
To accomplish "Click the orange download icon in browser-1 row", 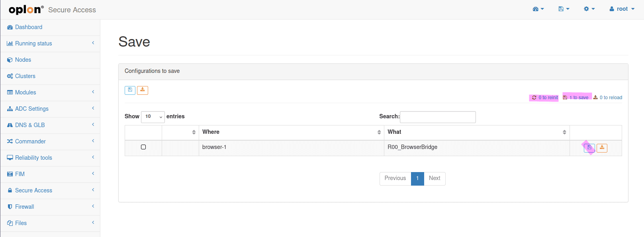I will (x=602, y=148).
